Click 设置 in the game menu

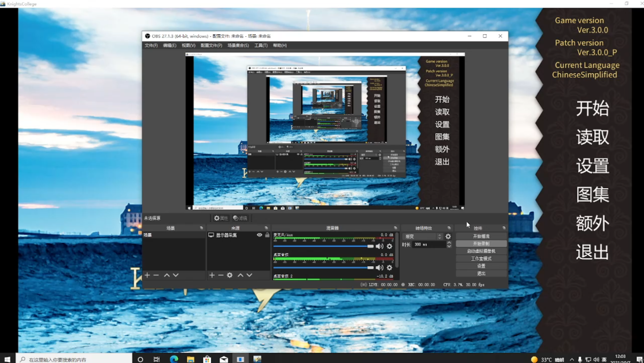pos(592,166)
